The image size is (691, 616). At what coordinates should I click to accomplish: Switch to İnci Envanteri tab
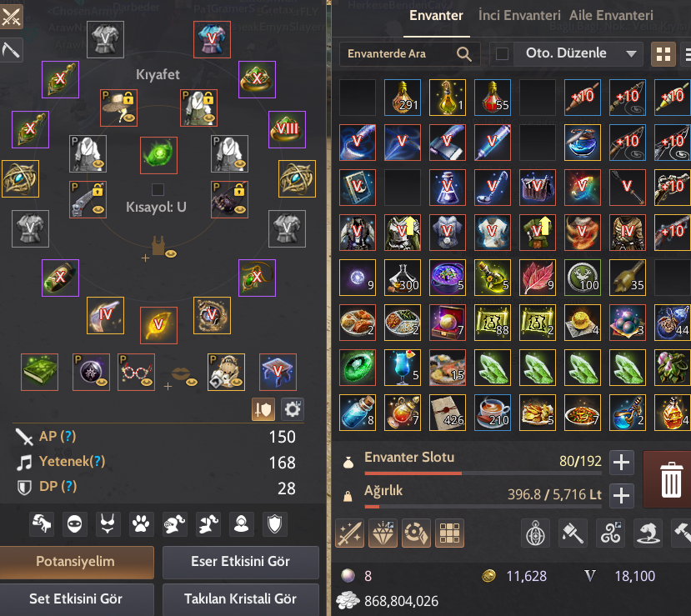(519, 16)
